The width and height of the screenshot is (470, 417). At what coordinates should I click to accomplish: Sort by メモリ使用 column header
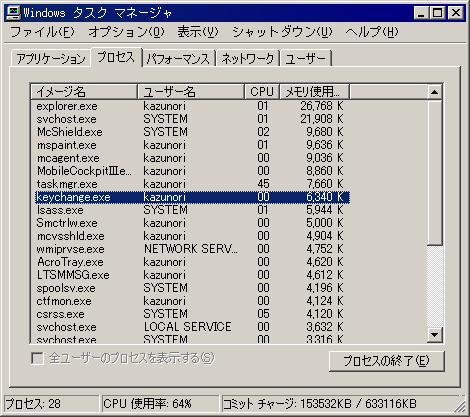(x=314, y=92)
